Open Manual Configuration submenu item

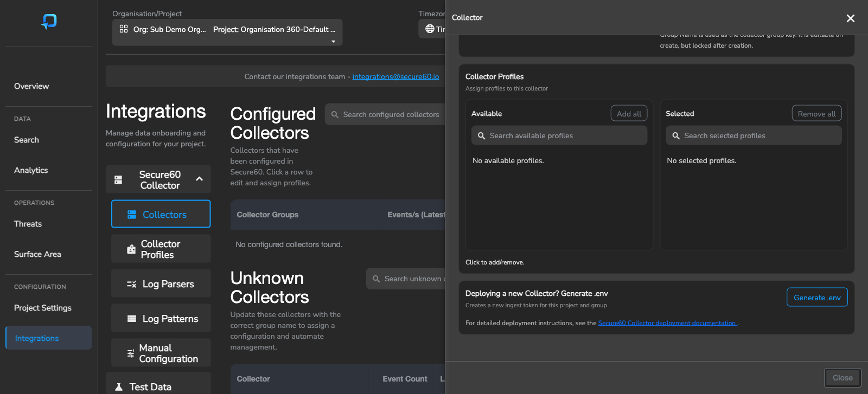tap(161, 353)
